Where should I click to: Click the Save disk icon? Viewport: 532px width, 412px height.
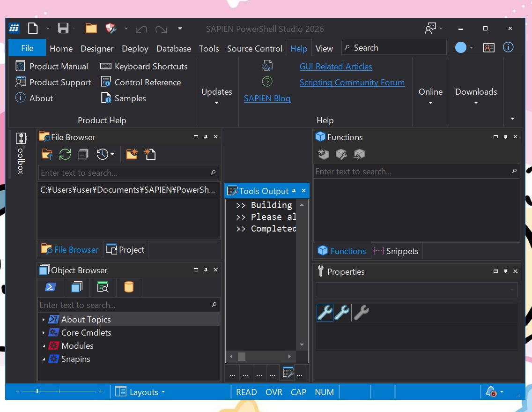point(63,28)
